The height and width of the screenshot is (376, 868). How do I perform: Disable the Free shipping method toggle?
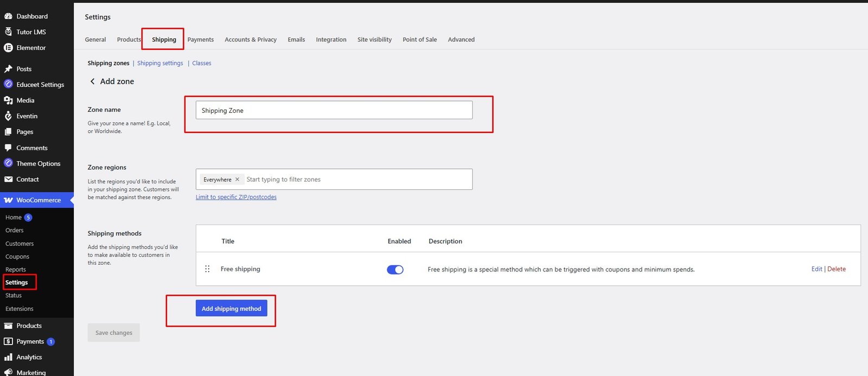coord(395,270)
